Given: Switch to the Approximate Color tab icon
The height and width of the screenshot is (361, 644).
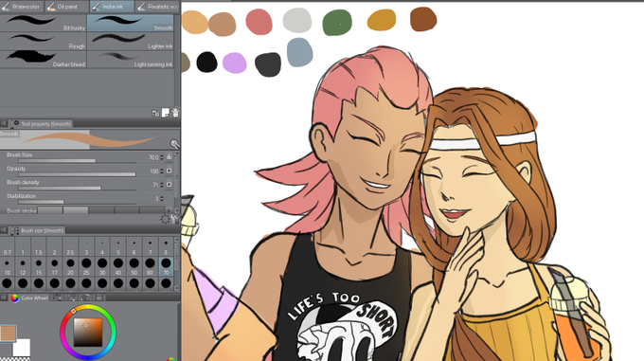Looking at the screenshot, I should [85, 298].
